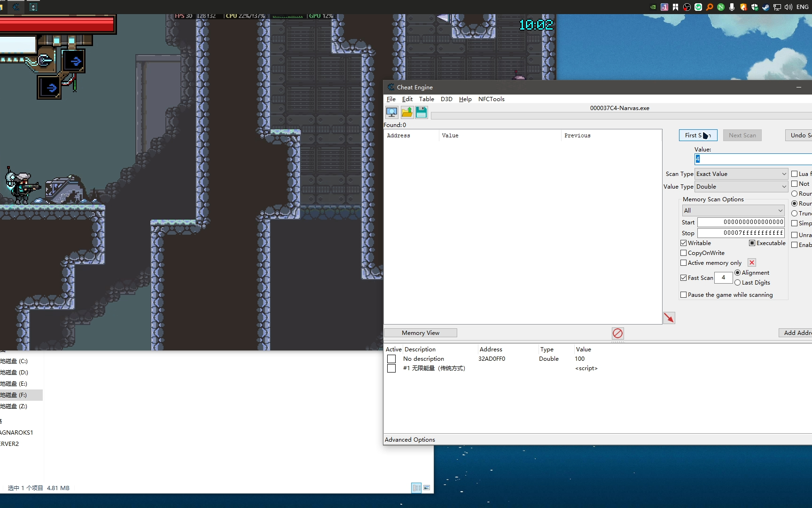
Task: Enable Pause the game while scanning
Action: 684,295
